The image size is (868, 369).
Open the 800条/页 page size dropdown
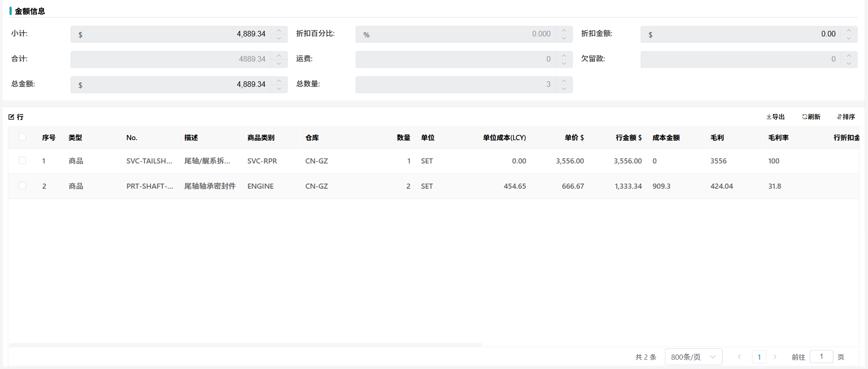click(x=693, y=357)
